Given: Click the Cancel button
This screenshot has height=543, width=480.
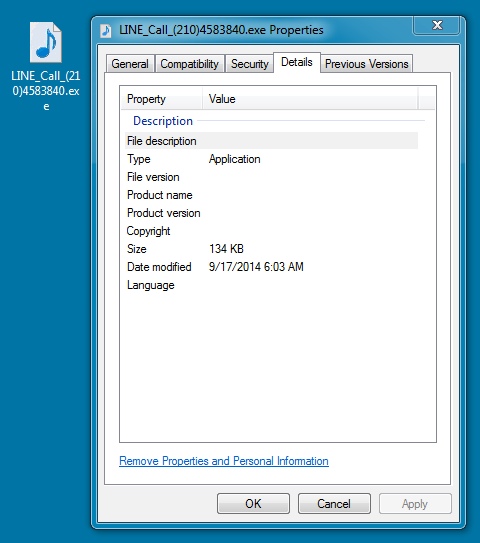Looking at the screenshot, I should [x=334, y=504].
